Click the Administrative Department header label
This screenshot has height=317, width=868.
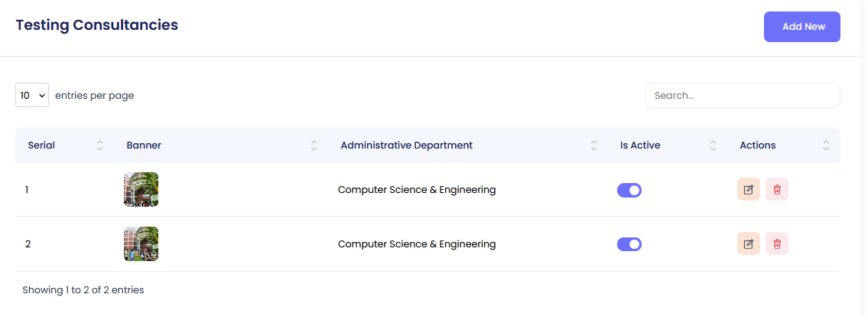(407, 145)
